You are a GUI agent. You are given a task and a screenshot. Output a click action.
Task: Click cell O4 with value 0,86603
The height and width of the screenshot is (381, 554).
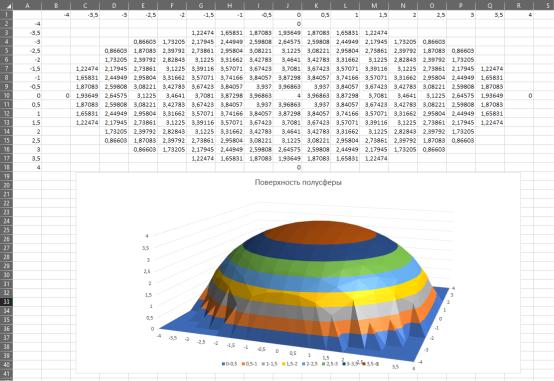432,42
